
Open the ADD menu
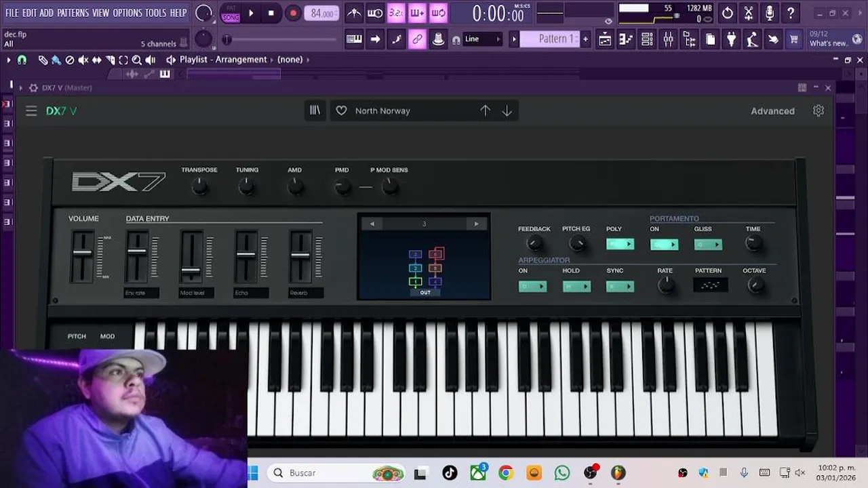[46, 13]
